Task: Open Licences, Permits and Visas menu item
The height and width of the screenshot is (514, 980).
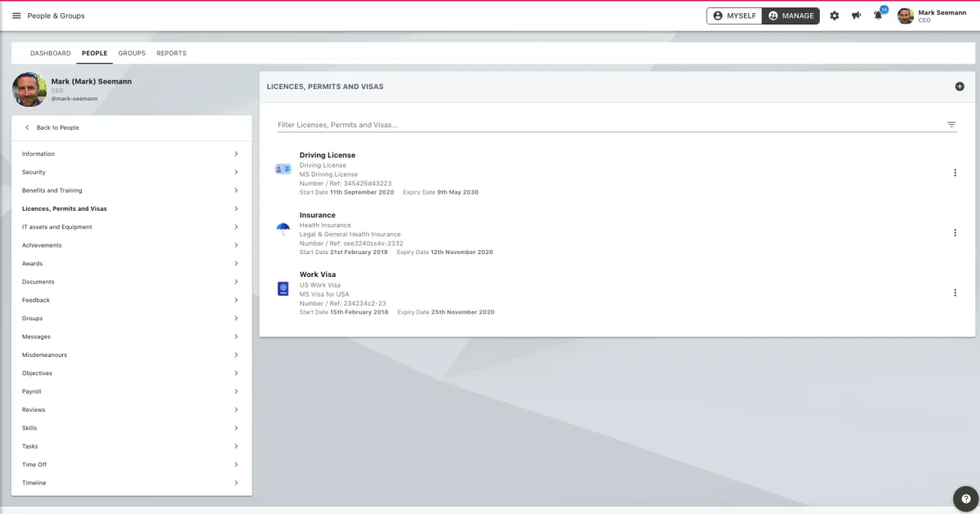Action: [x=131, y=208]
